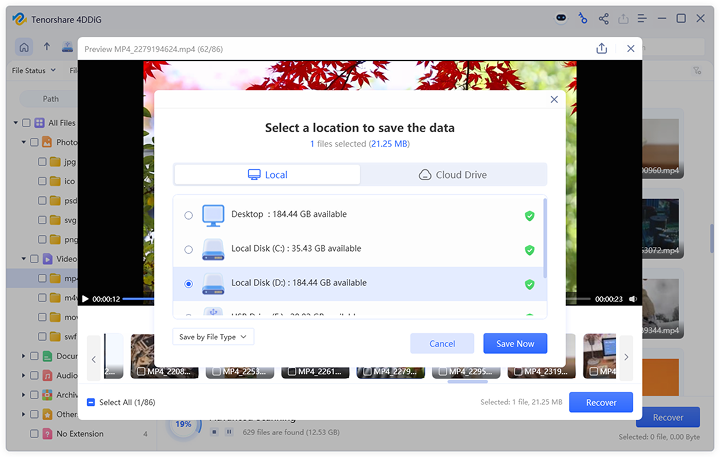The image size is (720, 457).
Task: Click the home icon in toolbar
Action: (24, 47)
